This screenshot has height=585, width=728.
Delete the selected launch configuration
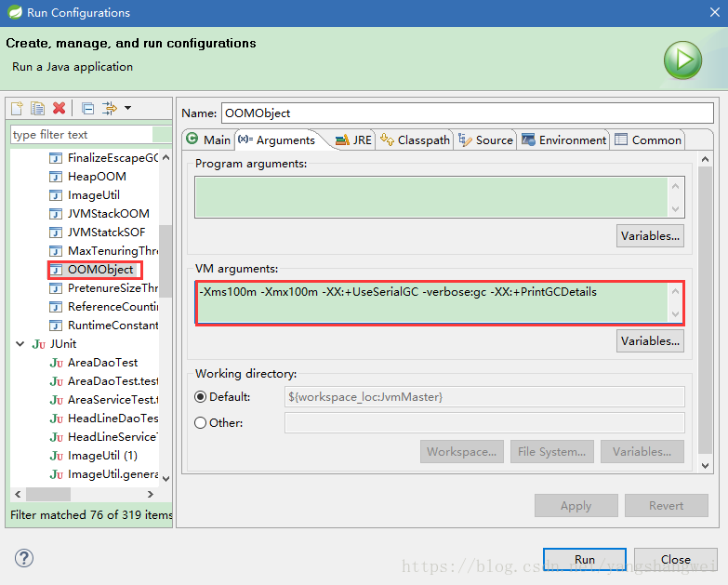pyautogui.click(x=60, y=108)
